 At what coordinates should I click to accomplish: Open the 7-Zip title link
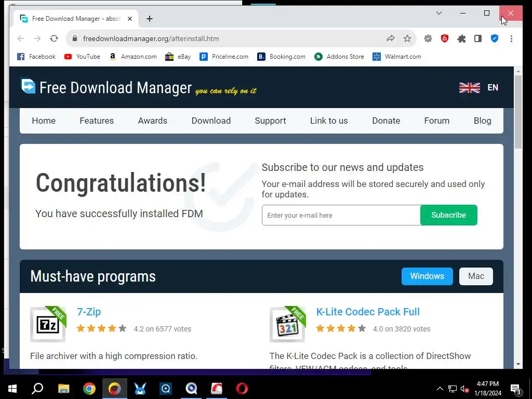tap(89, 312)
